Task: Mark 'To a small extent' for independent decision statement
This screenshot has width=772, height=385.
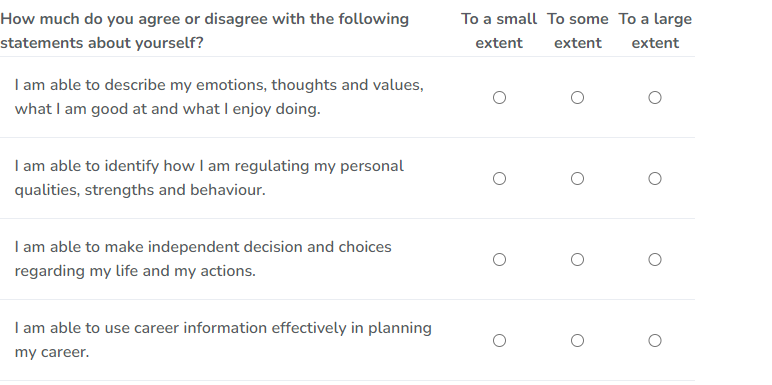Action: [499, 259]
